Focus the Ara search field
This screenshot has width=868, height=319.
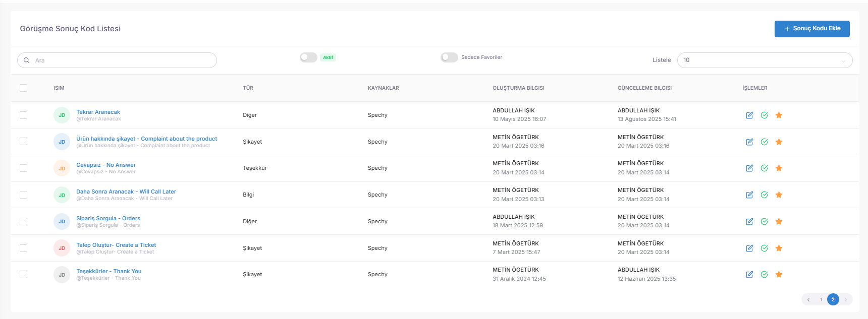(x=117, y=60)
